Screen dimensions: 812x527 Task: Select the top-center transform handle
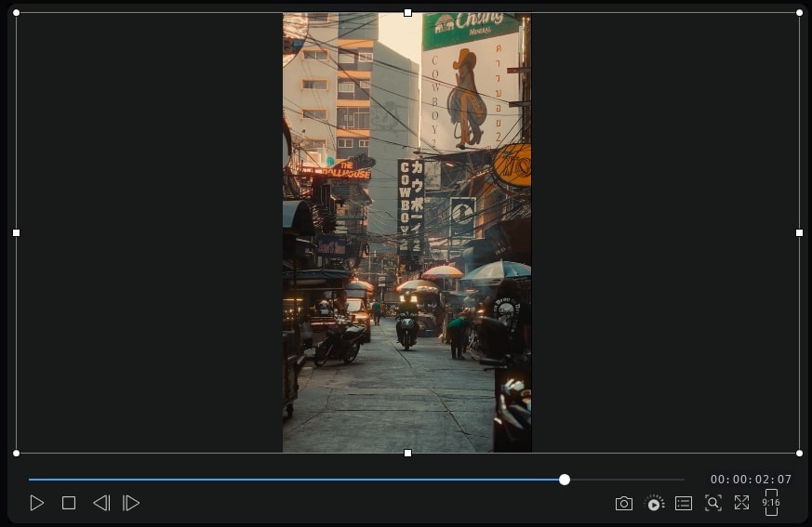[407, 12]
